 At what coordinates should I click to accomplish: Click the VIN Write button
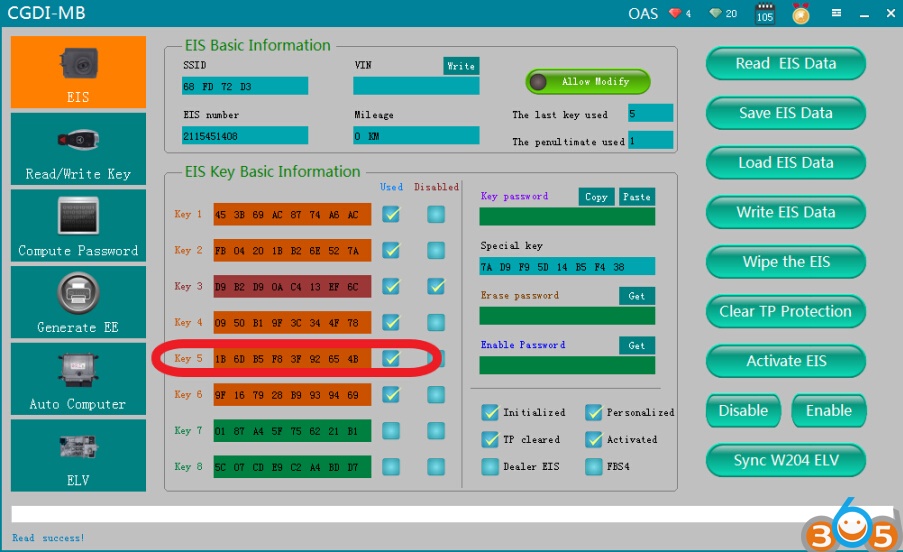pyautogui.click(x=461, y=66)
